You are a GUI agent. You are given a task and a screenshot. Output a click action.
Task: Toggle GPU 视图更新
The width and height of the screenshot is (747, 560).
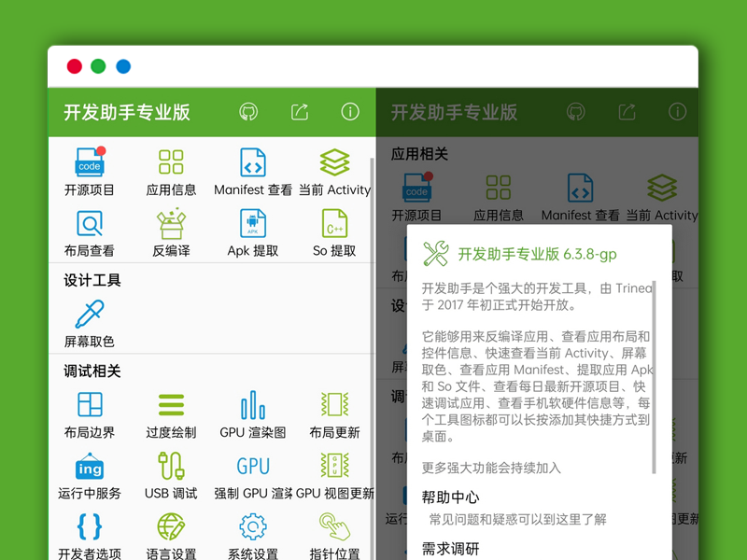pyautogui.click(x=334, y=476)
